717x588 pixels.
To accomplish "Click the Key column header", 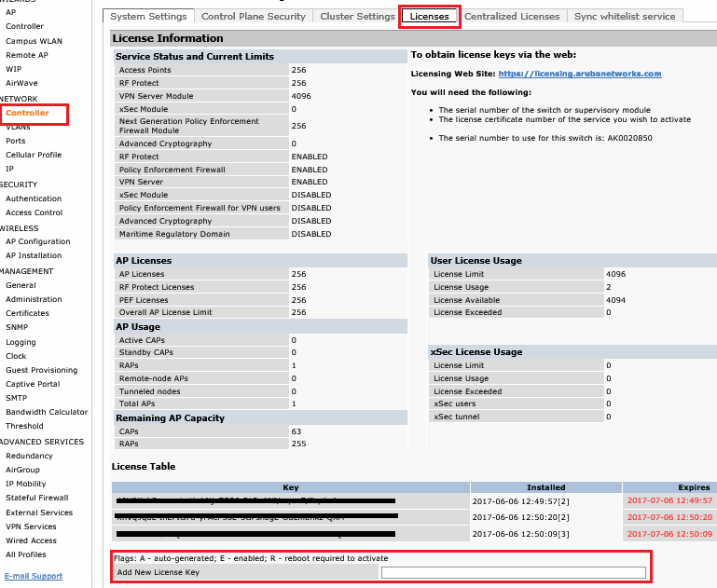I will pos(291,487).
